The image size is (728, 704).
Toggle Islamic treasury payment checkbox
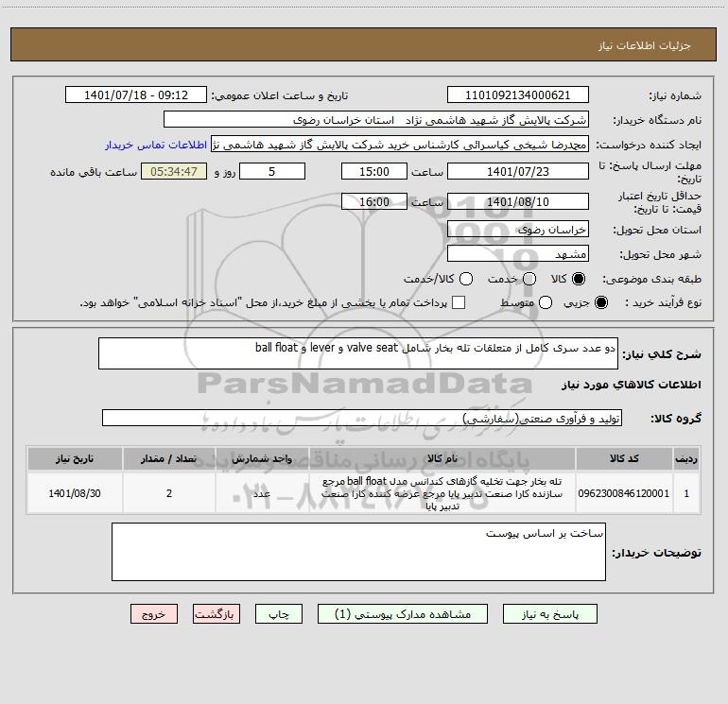(459, 302)
